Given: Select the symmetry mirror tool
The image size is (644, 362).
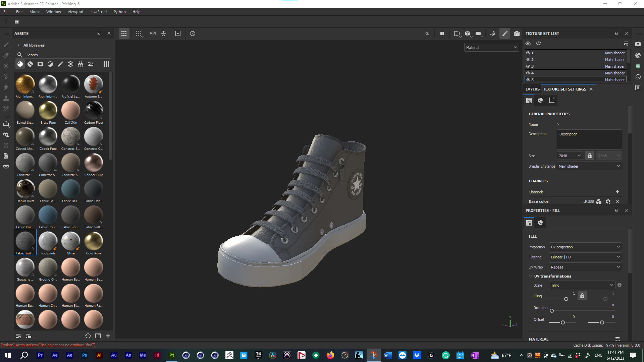Looking at the screenshot, I should tap(153, 34).
